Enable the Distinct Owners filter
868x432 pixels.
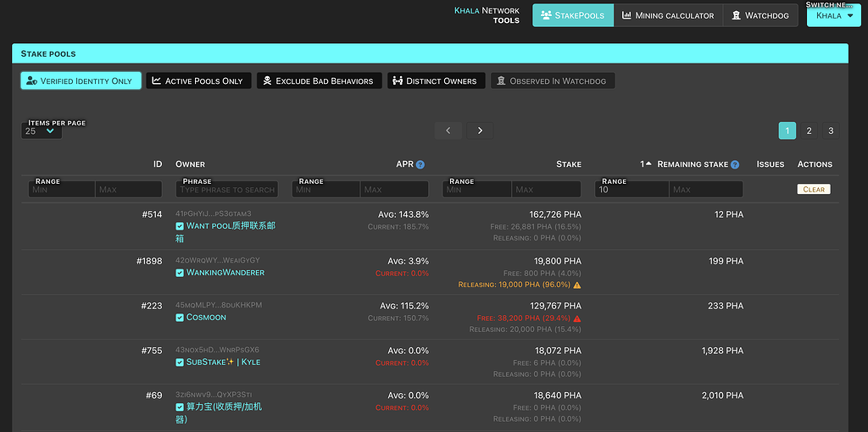(435, 80)
